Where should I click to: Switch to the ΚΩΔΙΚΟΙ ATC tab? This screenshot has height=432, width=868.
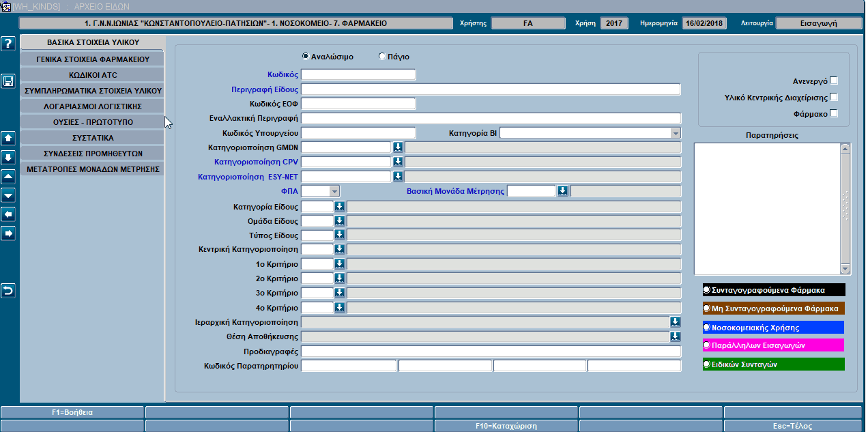tap(93, 75)
